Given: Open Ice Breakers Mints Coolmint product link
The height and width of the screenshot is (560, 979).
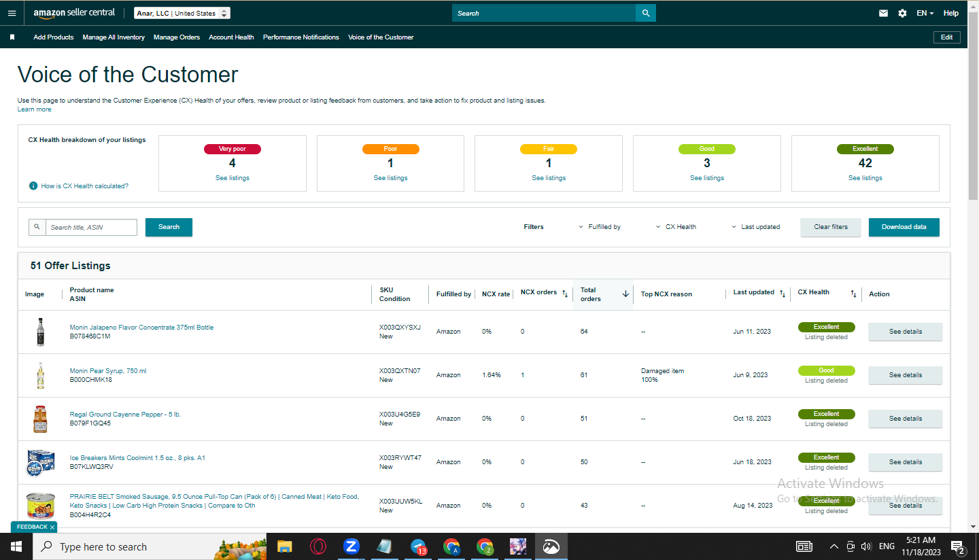Looking at the screenshot, I should pos(137,458).
